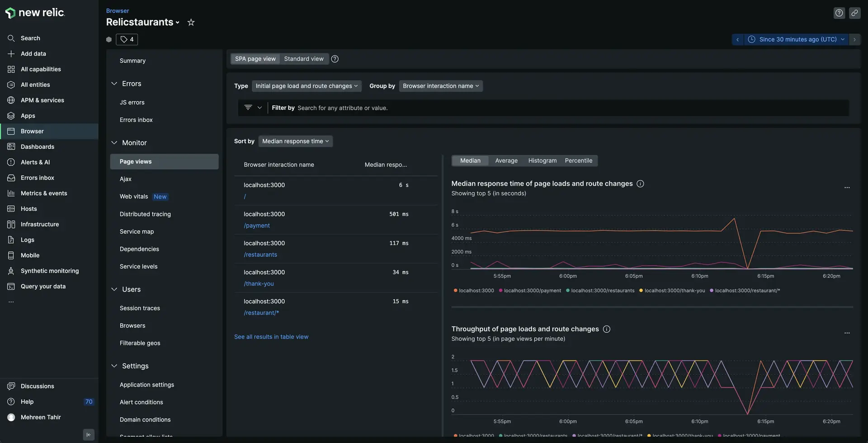The image size is (868, 443).
Task: Open the /thank-you interaction link
Action: [x=259, y=284]
